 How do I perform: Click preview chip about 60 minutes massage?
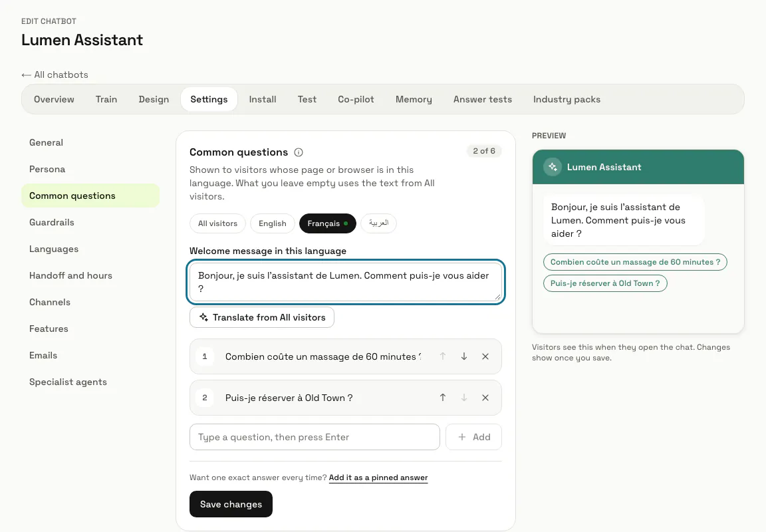(635, 262)
